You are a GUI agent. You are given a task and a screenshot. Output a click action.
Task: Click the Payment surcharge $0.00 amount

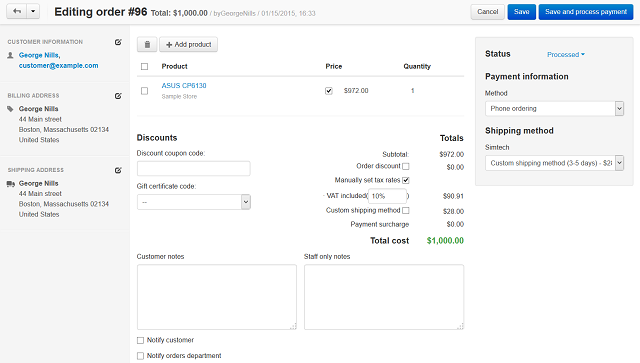point(455,224)
